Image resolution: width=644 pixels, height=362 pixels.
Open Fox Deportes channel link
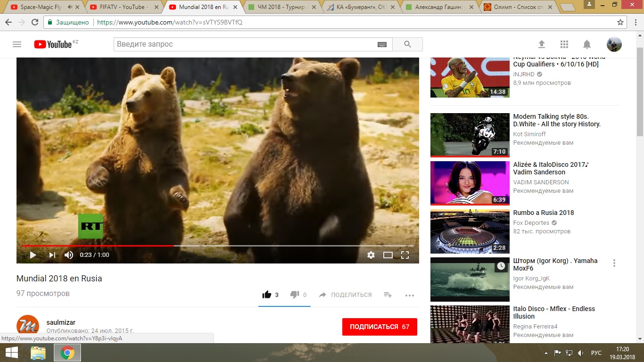pos(531,223)
